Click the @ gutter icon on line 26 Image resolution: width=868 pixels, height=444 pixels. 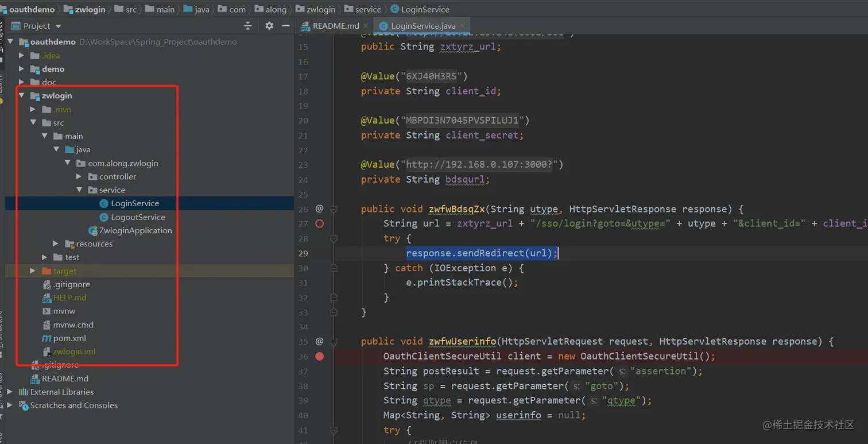(320, 209)
